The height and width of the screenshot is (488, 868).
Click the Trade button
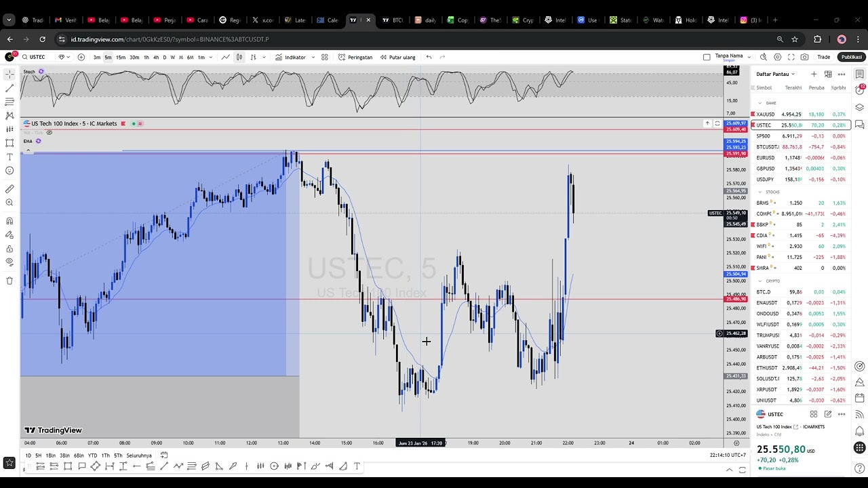pos(823,57)
